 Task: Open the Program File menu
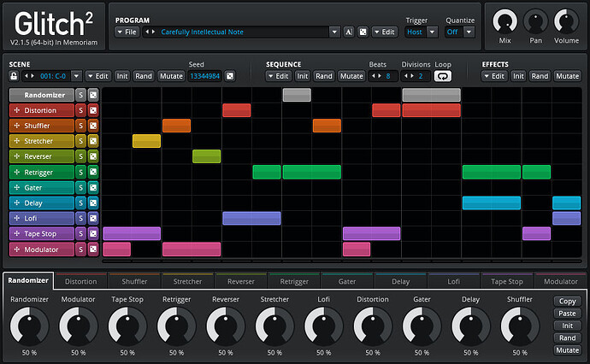click(x=127, y=32)
